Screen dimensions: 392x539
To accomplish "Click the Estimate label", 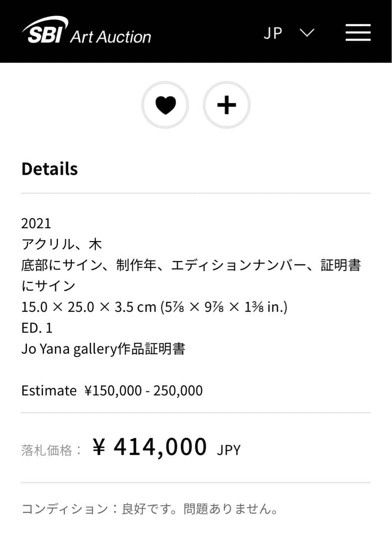I will coord(49,390).
